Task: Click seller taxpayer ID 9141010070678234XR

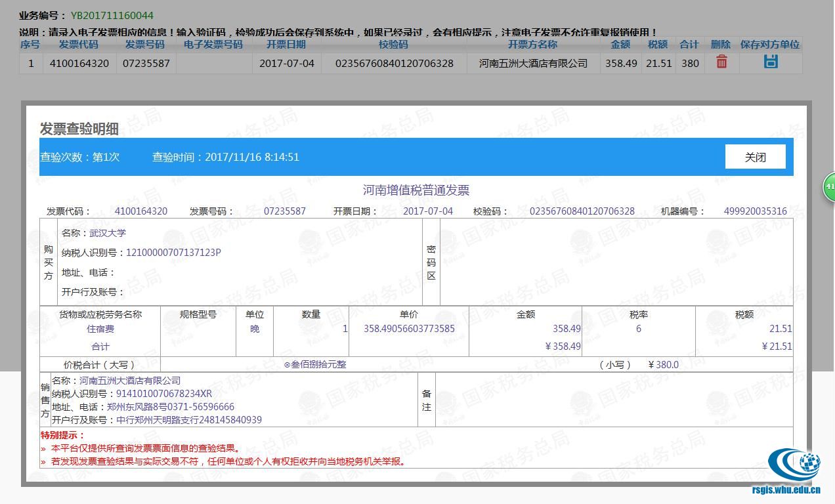Action: click(x=164, y=394)
